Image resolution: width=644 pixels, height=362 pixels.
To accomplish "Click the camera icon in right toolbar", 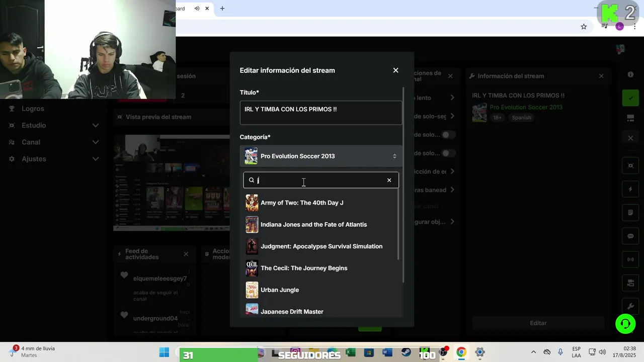I will click(x=630, y=283).
